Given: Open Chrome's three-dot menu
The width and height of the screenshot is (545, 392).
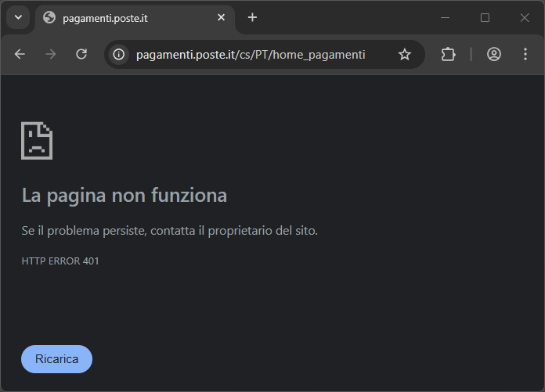Looking at the screenshot, I should (x=525, y=54).
